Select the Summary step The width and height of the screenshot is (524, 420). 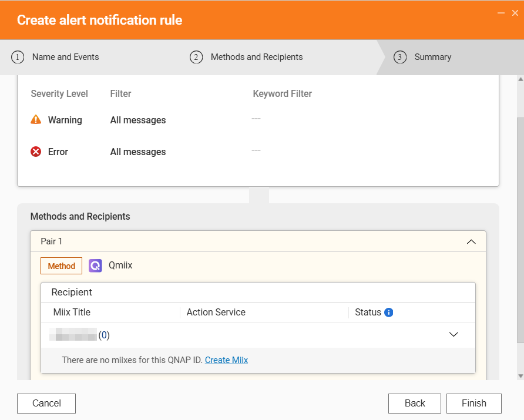(433, 57)
